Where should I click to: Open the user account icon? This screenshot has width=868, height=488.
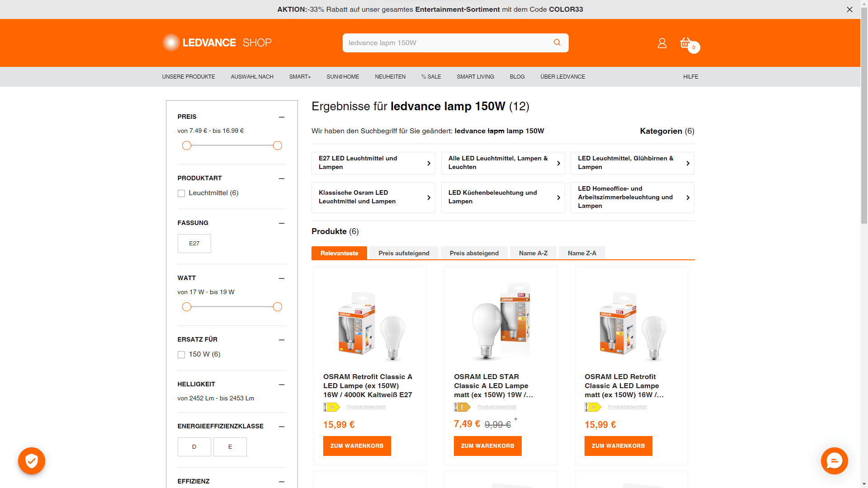662,43
